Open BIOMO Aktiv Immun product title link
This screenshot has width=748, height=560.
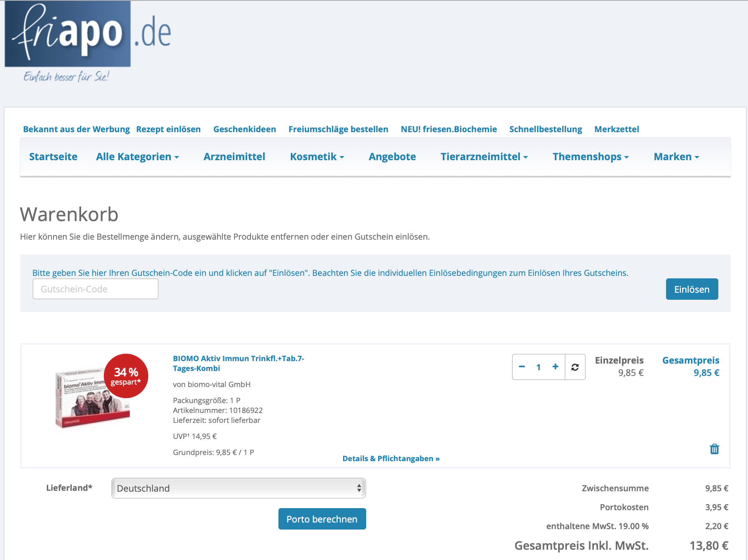click(238, 363)
